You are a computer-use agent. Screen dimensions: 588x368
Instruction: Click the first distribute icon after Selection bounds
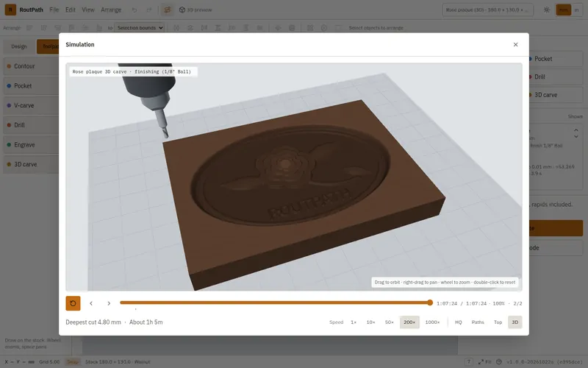point(176,28)
